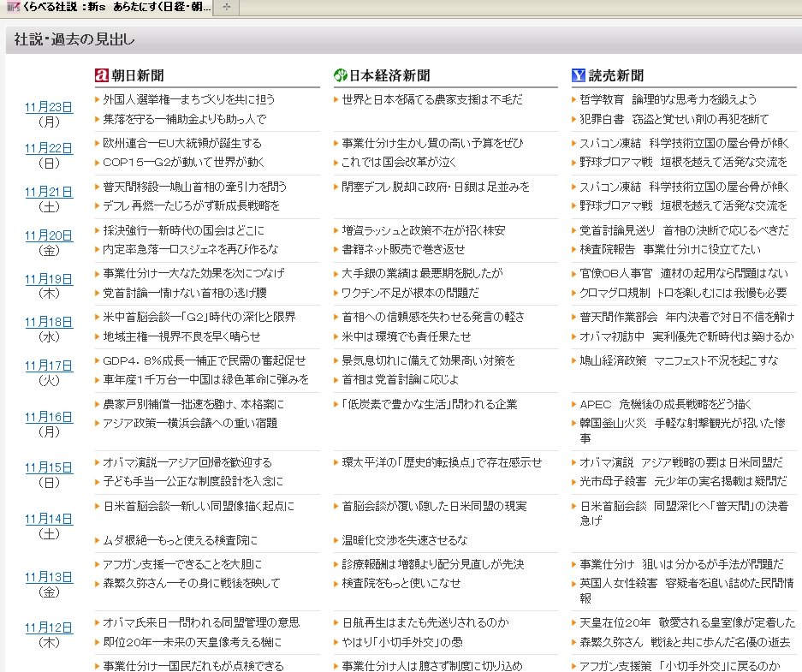Screen dimensions: 802x672
Task: Open the 11月20日 date link
Action: click(49, 235)
